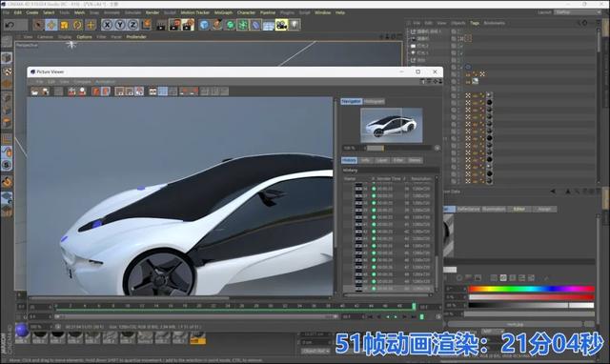Click the Reflectance channel tab

click(x=468, y=210)
